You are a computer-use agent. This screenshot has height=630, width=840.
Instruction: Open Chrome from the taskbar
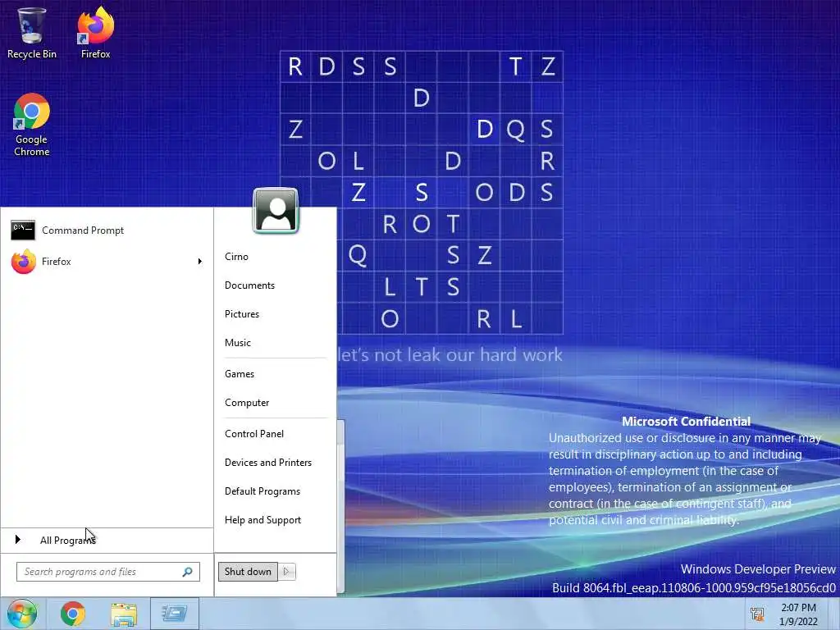click(x=72, y=614)
